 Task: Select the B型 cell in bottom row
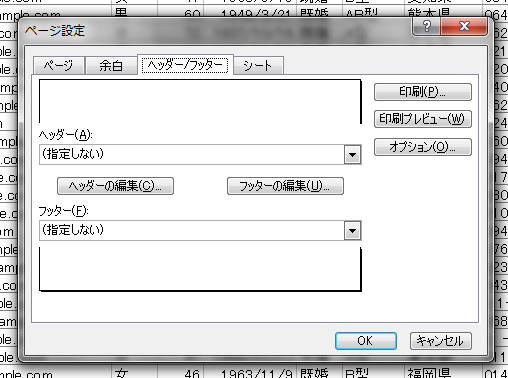[x=374, y=373]
